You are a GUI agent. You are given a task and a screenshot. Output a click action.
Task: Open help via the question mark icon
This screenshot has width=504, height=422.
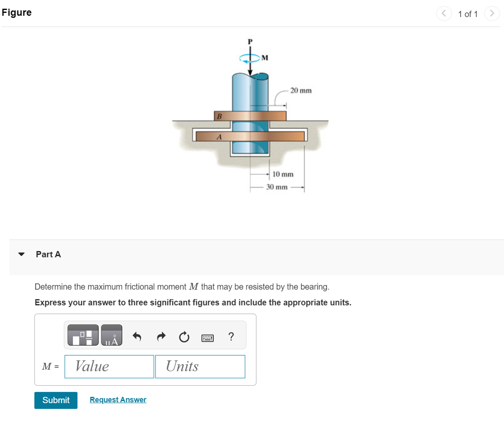(231, 336)
